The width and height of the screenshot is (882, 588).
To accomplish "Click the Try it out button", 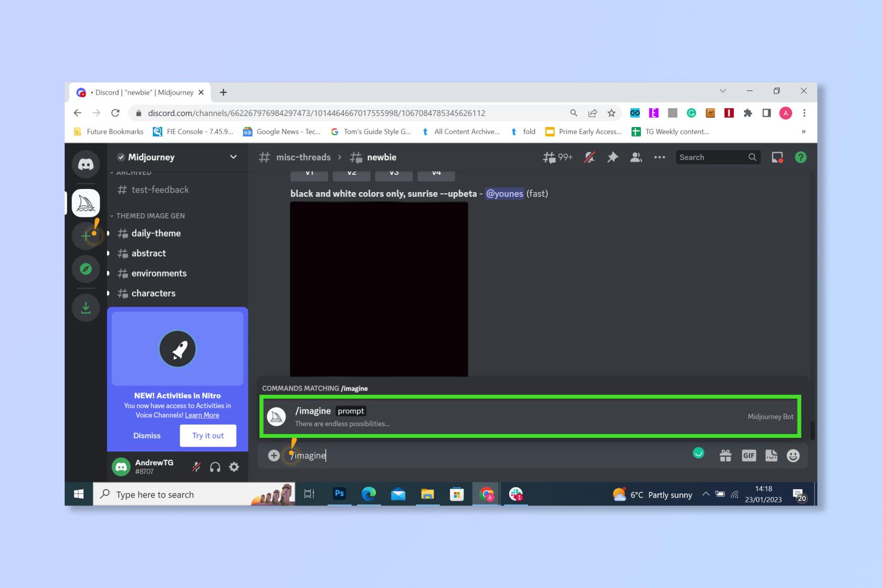I will coord(208,436).
